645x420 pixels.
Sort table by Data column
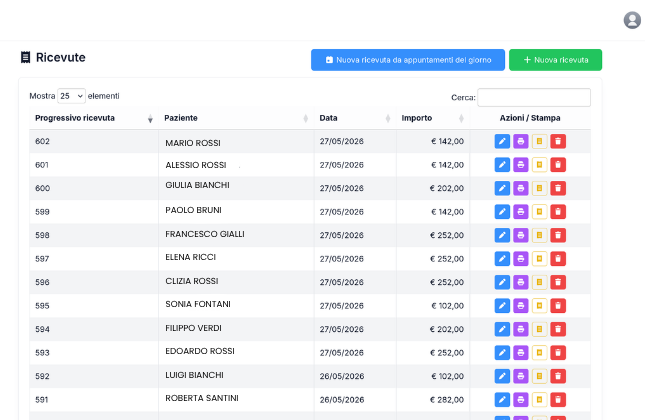point(355,118)
